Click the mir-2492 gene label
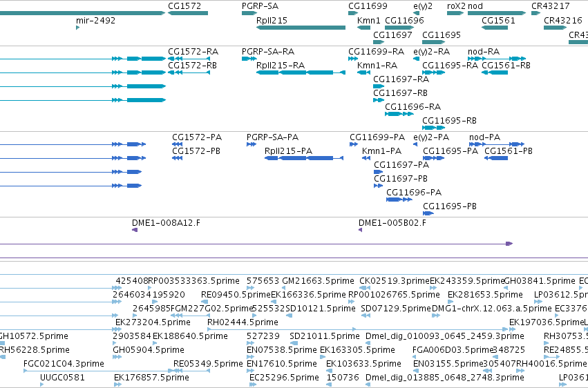 [95, 20]
